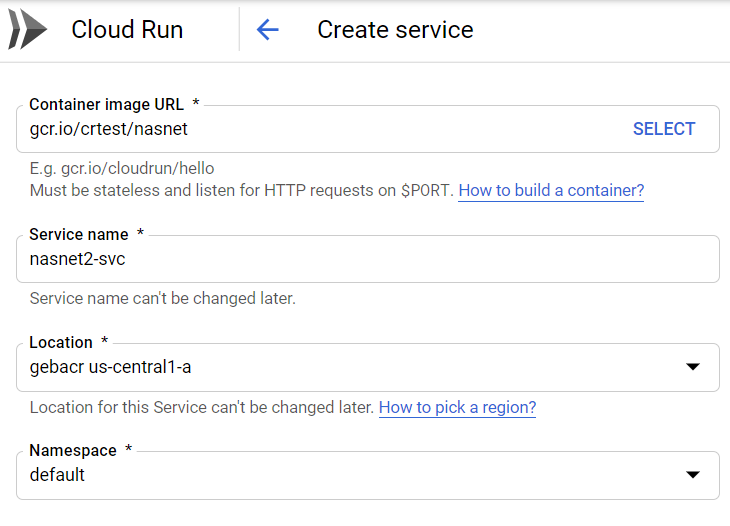
Task: Open the "How to pick a region?" link
Action: pyautogui.click(x=457, y=407)
